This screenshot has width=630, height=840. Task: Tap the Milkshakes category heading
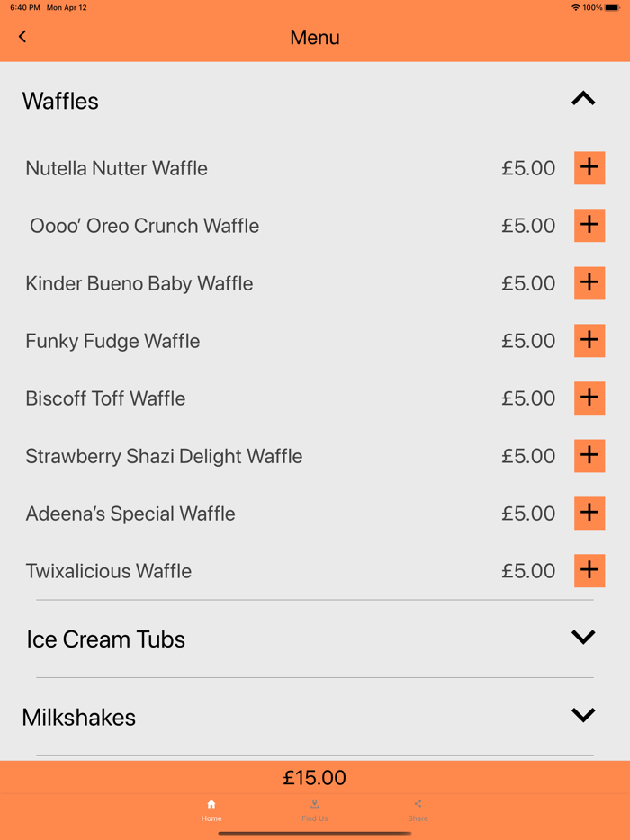coord(79,718)
